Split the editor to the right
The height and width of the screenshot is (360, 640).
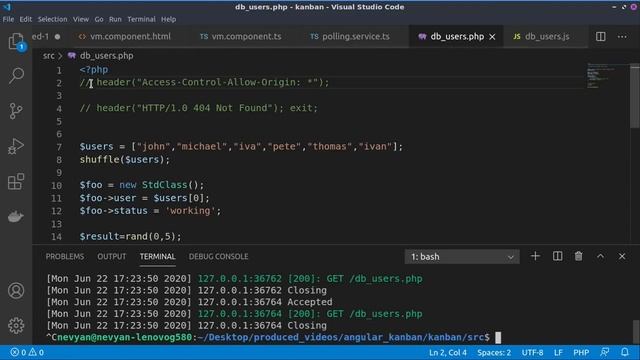pos(600,37)
